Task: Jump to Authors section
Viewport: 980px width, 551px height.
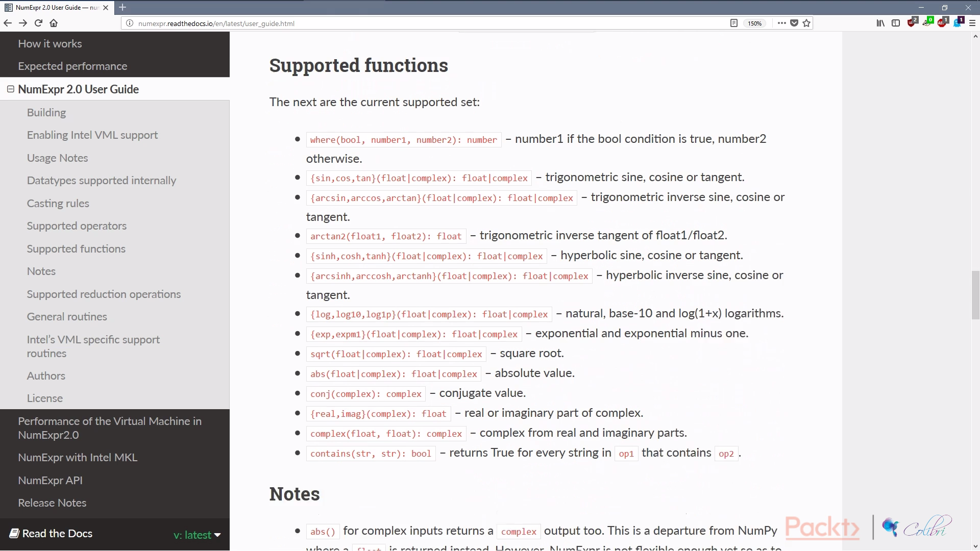Action: point(46,376)
